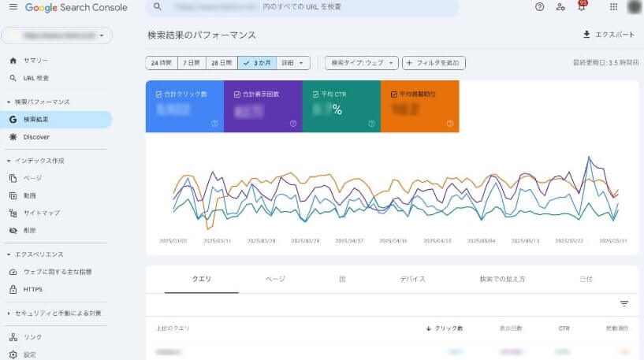Click the フィルタを追加 button

(434, 63)
